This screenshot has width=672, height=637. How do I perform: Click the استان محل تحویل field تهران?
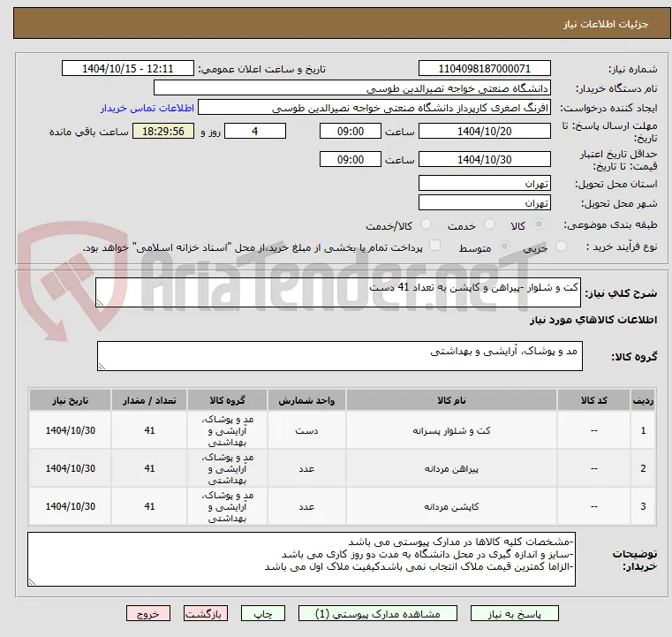[x=484, y=183]
